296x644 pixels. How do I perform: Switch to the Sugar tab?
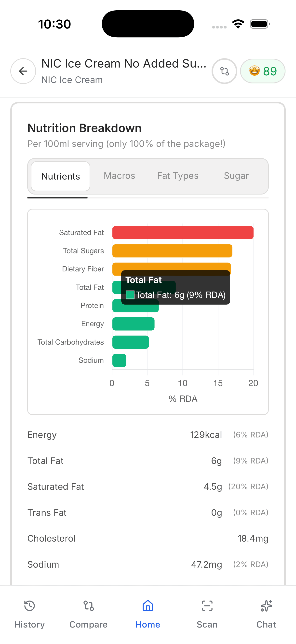[x=236, y=176]
